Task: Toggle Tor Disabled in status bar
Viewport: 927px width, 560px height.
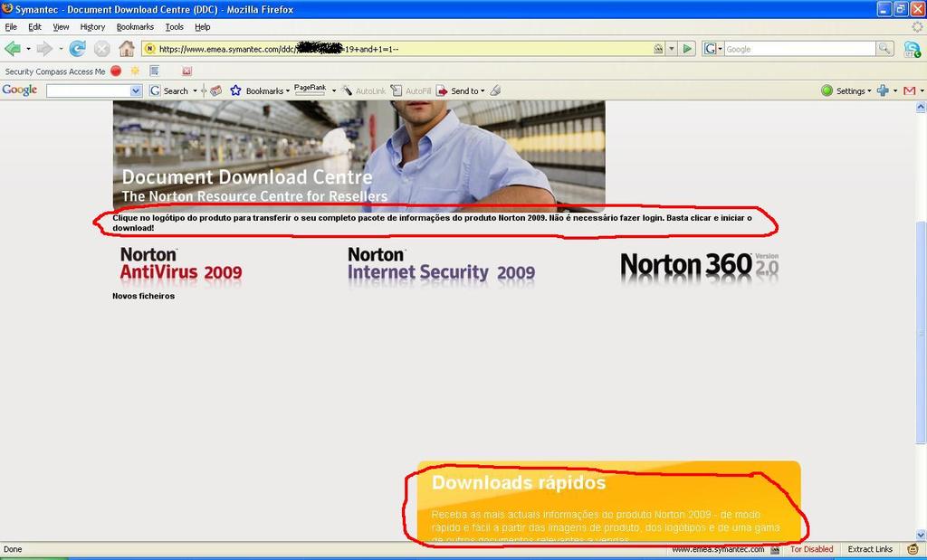Action: click(811, 549)
